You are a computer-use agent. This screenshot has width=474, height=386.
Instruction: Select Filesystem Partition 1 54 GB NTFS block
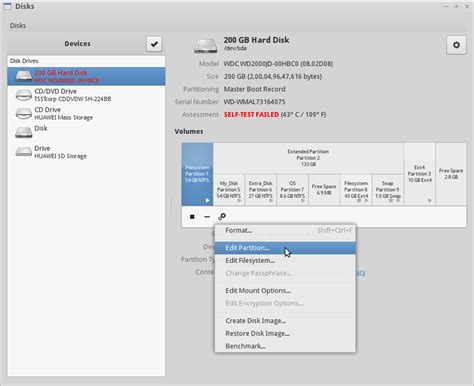[197, 174]
